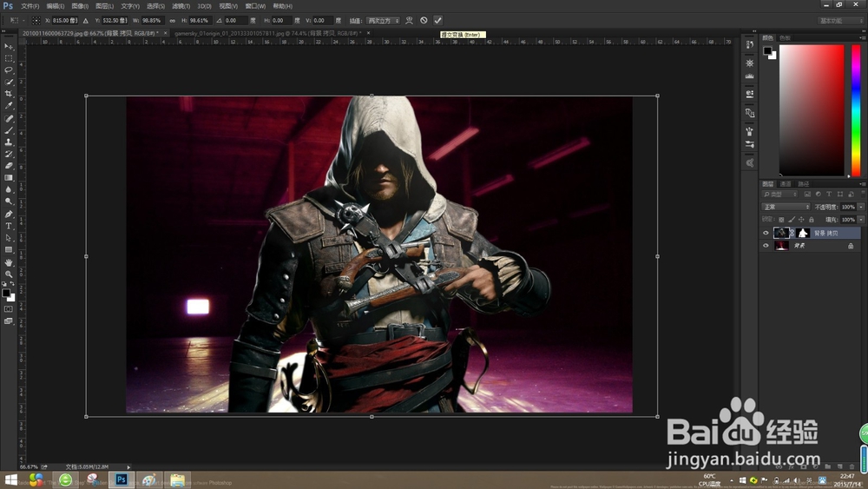This screenshot has width=868, height=489.
Task: Switch to 通道 channels tab
Action: [786, 184]
